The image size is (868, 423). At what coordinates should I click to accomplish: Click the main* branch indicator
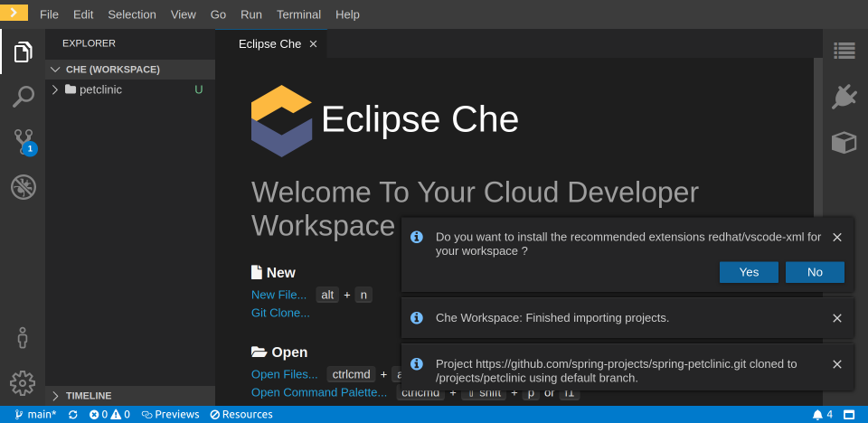[35, 414]
